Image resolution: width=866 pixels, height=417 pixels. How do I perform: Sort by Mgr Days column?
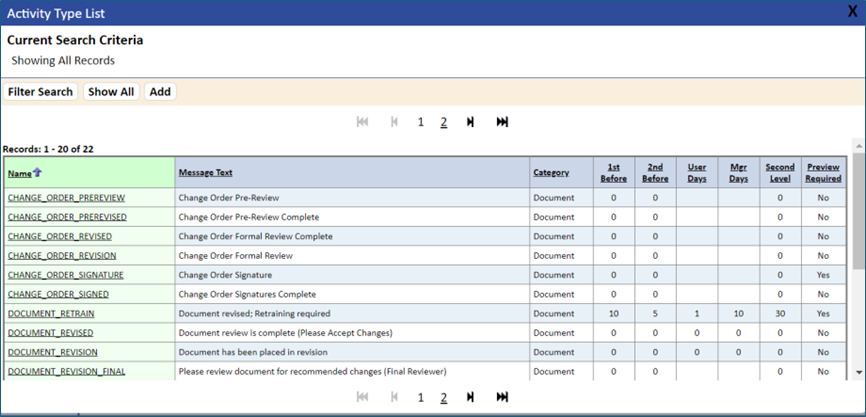(739, 173)
